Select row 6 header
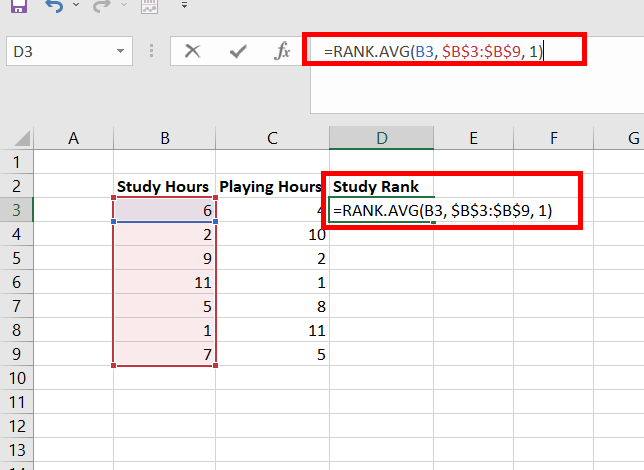 (16, 282)
